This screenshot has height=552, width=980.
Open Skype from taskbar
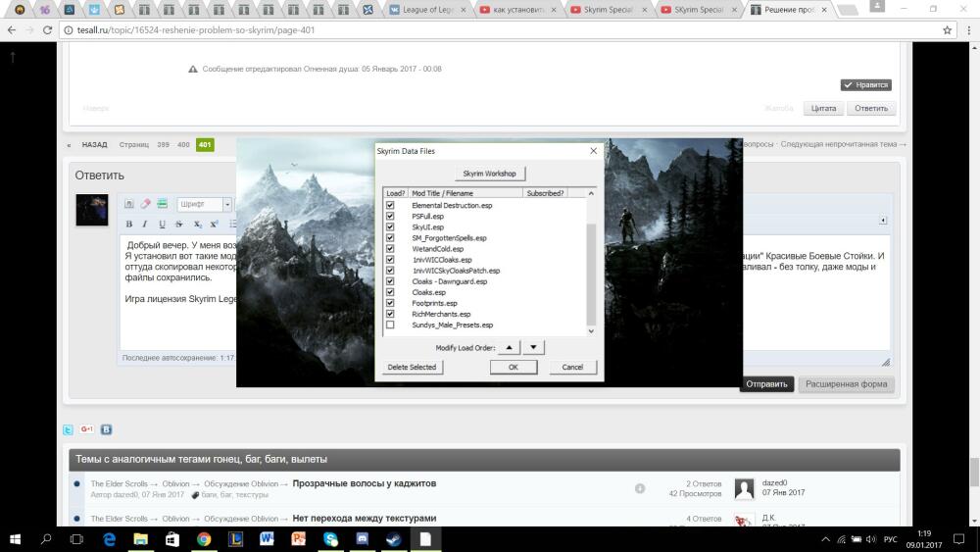(330, 539)
